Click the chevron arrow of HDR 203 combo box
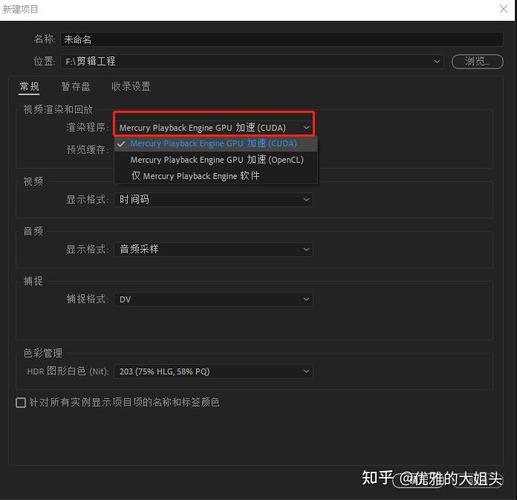 (306, 371)
